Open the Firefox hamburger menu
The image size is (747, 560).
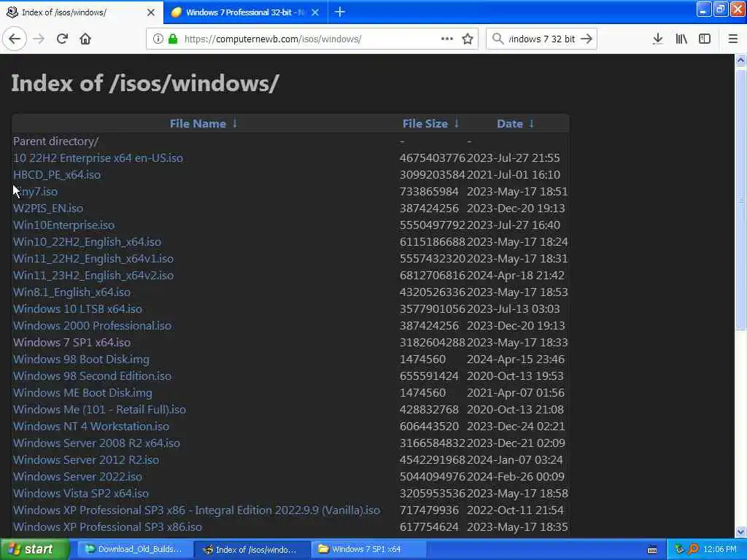point(733,39)
